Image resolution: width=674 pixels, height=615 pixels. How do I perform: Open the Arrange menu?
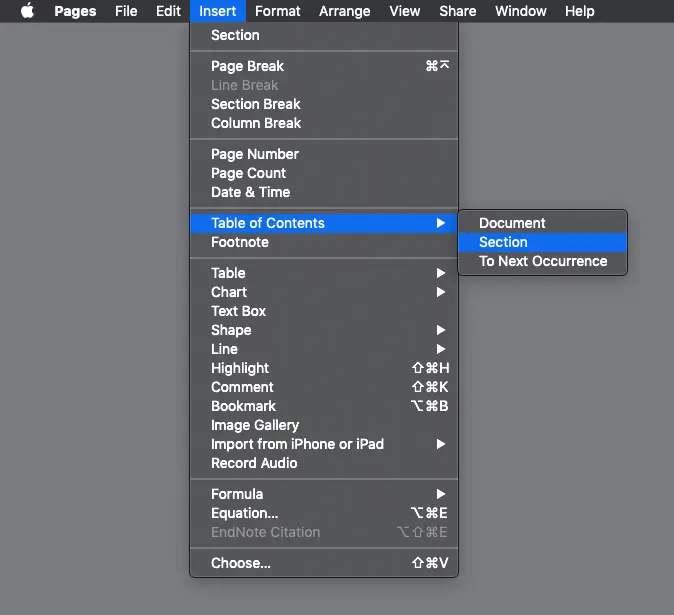[344, 11]
